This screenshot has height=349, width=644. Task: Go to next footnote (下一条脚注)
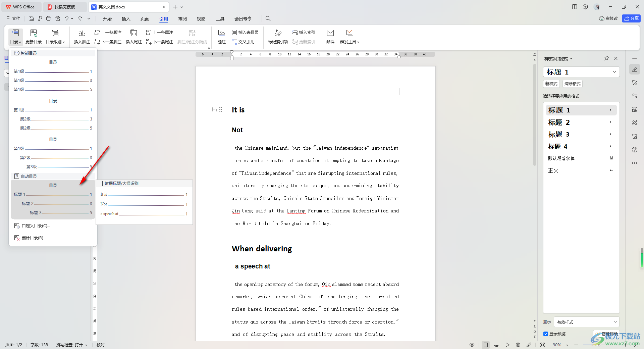pyautogui.click(x=108, y=42)
